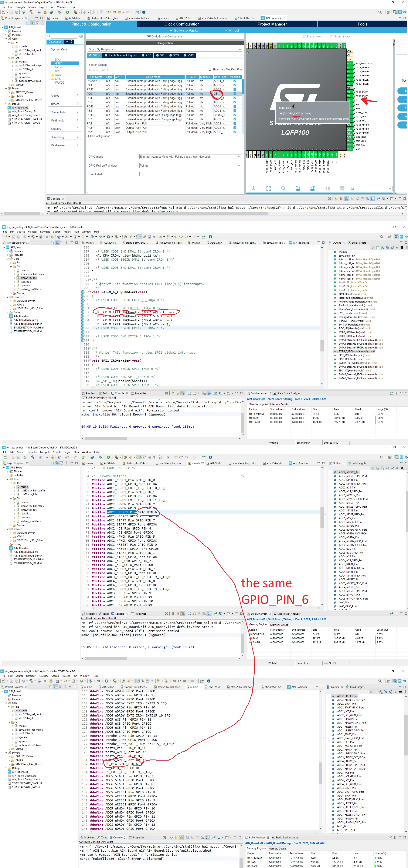This screenshot has width=408, height=868.
Task: Click the filter funnel in stm32f4xx_it.c window Project Explorer
Action: (62, 243)
